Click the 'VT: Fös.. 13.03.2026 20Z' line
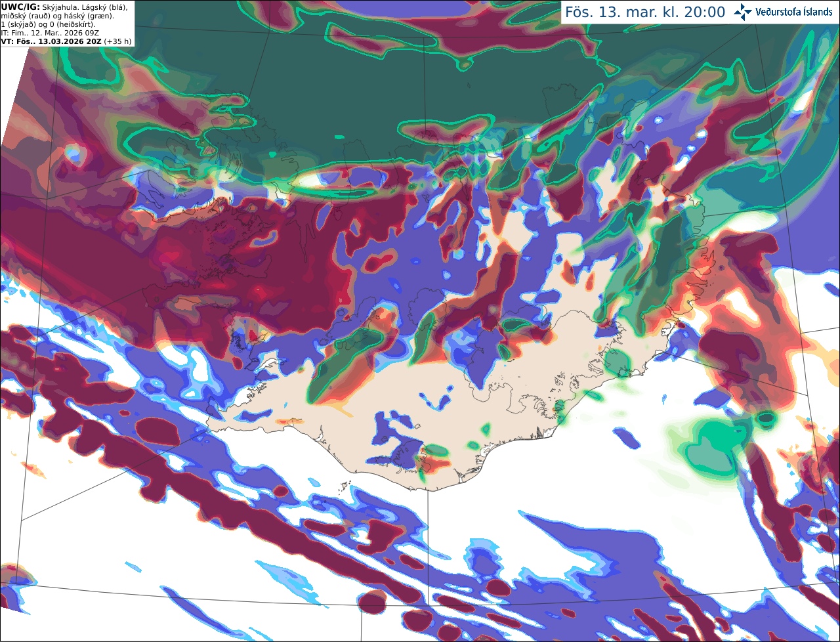 51,41
